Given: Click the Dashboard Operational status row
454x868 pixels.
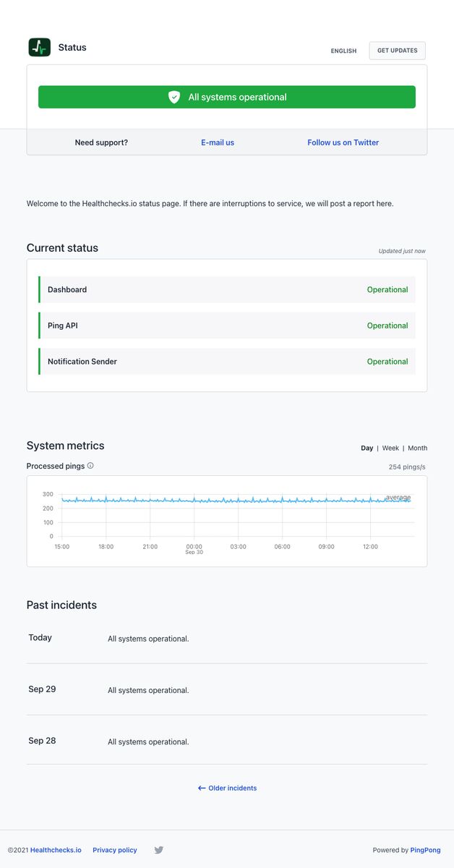Looking at the screenshot, I should pyautogui.click(x=226, y=289).
